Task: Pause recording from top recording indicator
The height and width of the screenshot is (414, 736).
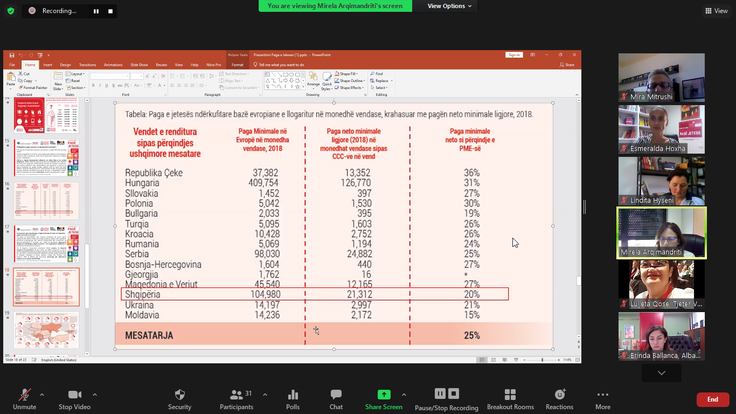Action: [x=96, y=11]
